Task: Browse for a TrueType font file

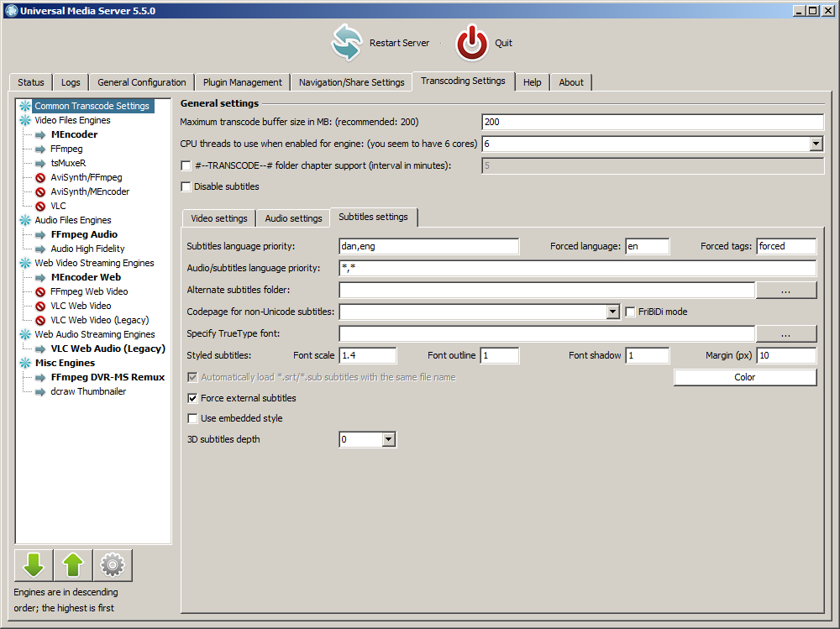Action: 786,333
